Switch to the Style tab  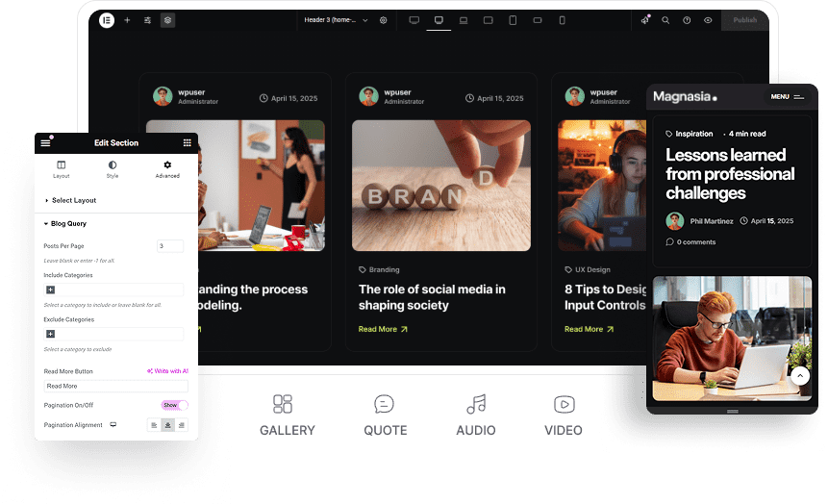coord(113,169)
